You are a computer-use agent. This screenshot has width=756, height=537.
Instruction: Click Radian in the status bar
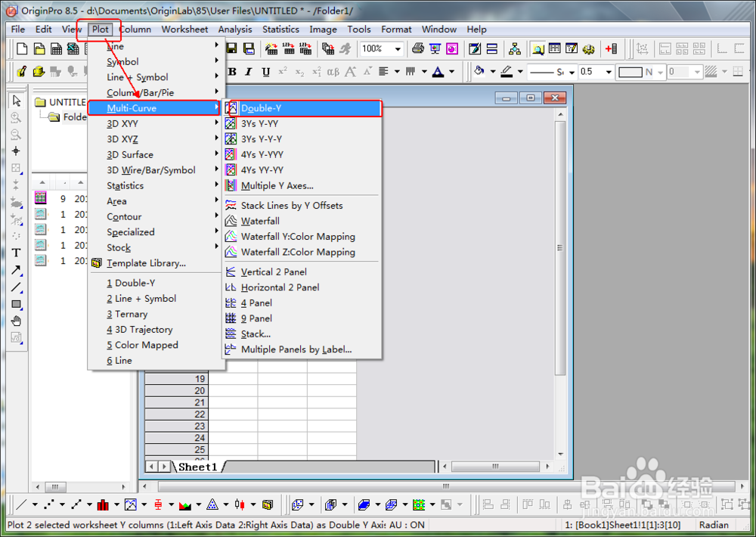714,525
